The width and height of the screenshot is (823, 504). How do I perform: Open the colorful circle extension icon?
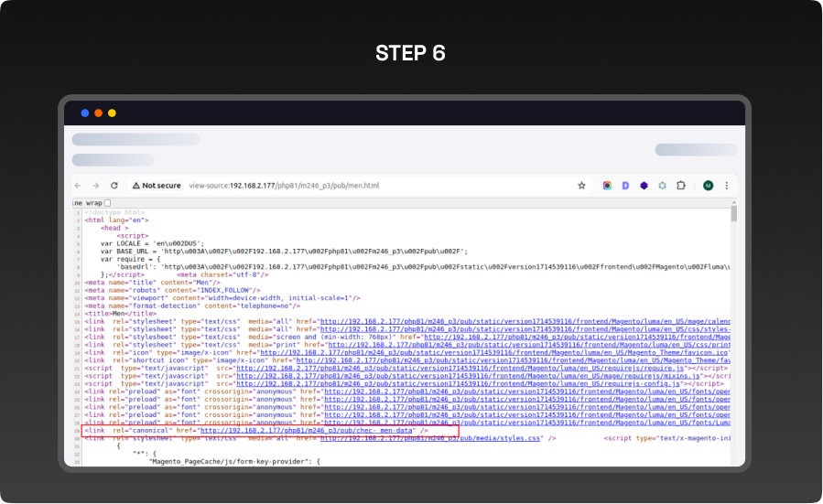(606, 185)
